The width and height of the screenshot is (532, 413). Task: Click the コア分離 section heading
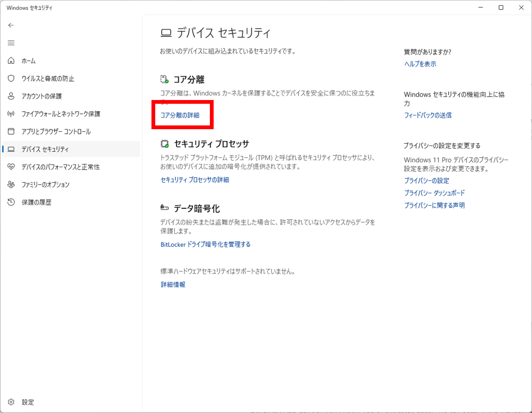tap(189, 79)
